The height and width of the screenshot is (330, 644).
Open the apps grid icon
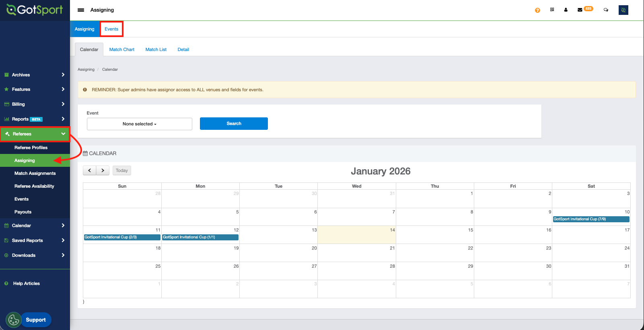[552, 10]
